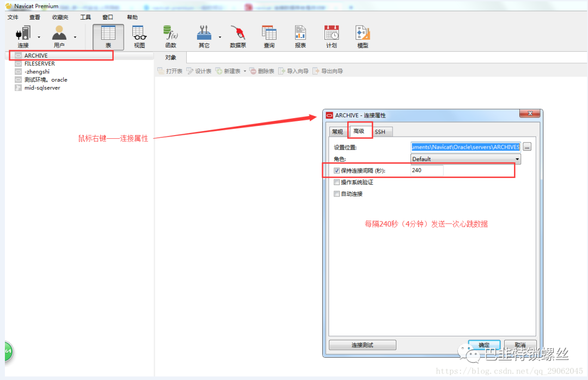The height and width of the screenshot is (380, 588).
Task: Click Export Wizard (导出向导) button
Action: pyautogui.click(x=328, y=71)
